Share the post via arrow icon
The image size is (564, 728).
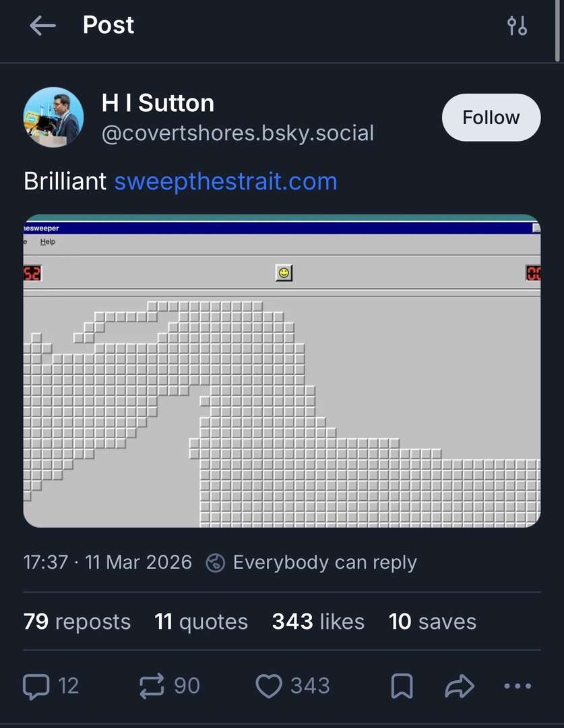coord(460,686)
